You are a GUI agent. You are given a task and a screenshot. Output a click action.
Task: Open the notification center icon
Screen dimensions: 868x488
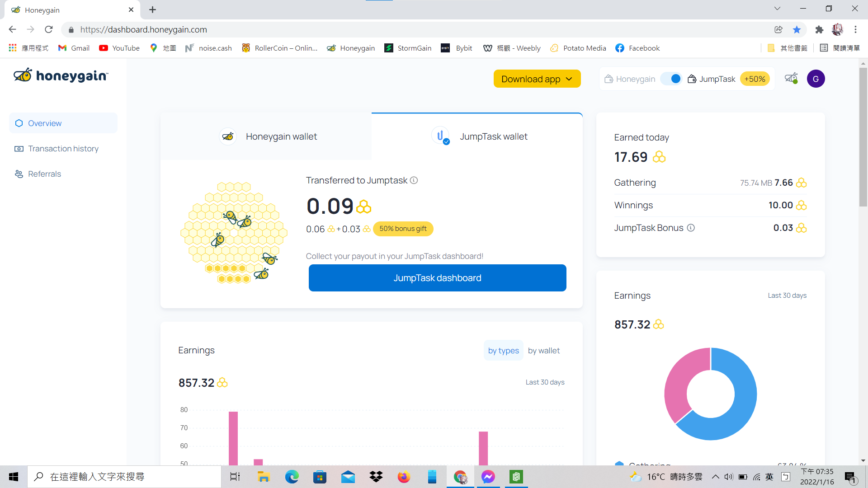pyautogui.click(x=850, y=477)
